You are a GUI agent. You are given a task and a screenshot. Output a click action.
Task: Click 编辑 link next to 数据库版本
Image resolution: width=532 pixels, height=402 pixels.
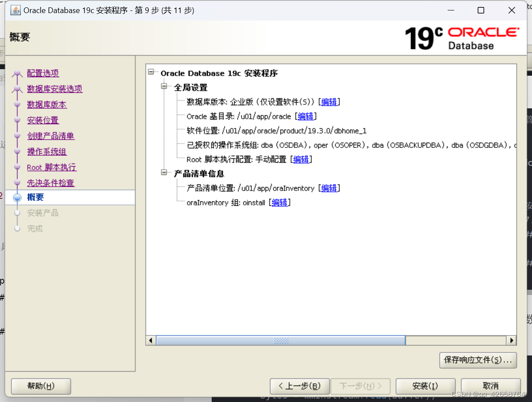point(329,102)
